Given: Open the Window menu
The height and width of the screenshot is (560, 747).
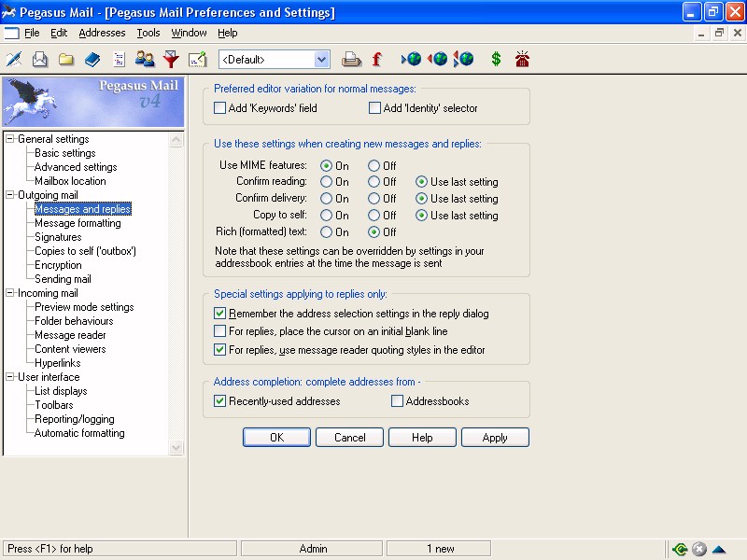Looking at the screenshot, I should point(189,33).
